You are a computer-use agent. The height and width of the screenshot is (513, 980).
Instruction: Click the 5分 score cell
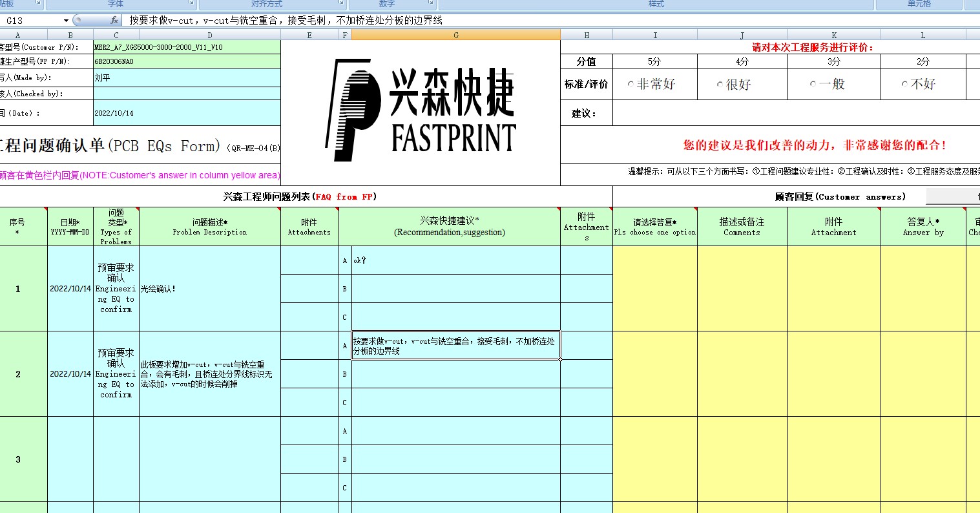(x=655, y=61)
